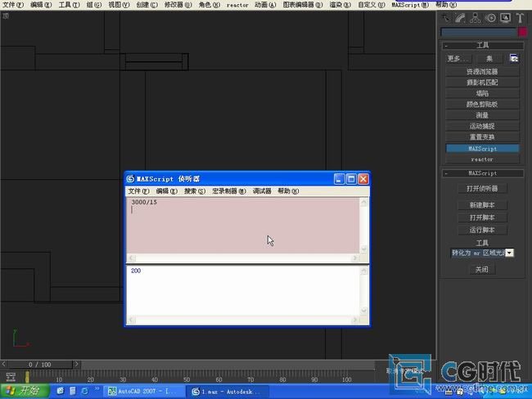Click 打开侦听器 button

coord(482,189)
